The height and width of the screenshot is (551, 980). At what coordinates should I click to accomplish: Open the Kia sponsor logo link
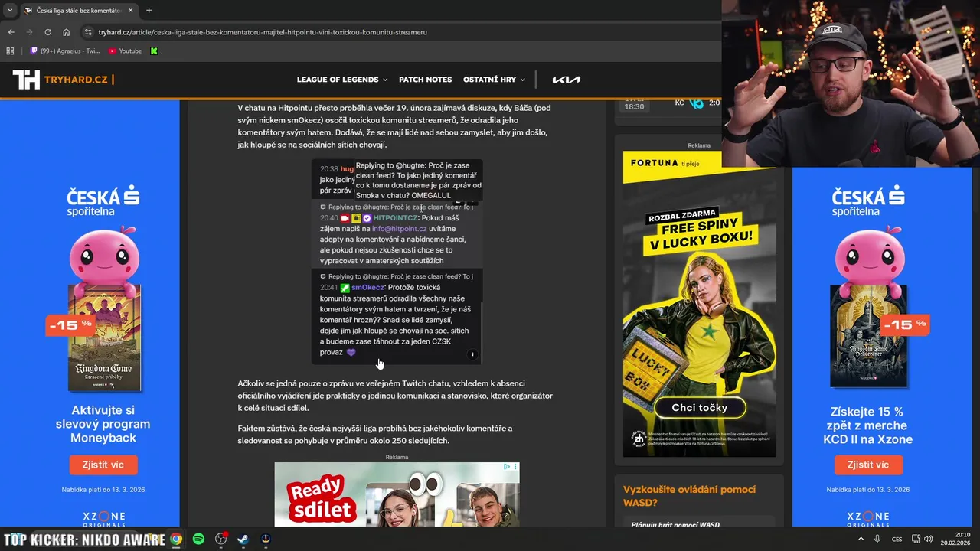[x=567, y=80]
